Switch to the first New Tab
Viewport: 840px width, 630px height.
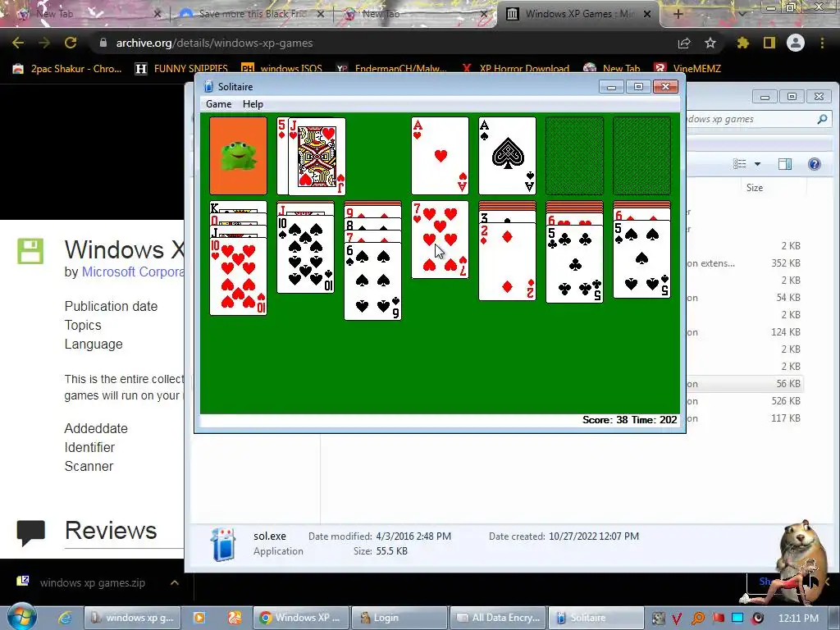click(89, 14)
